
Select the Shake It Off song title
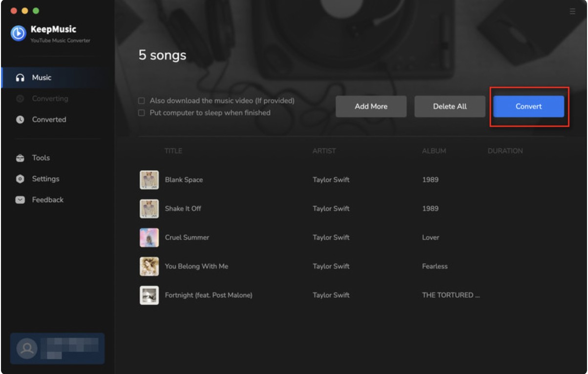click(x=183, y=208)
